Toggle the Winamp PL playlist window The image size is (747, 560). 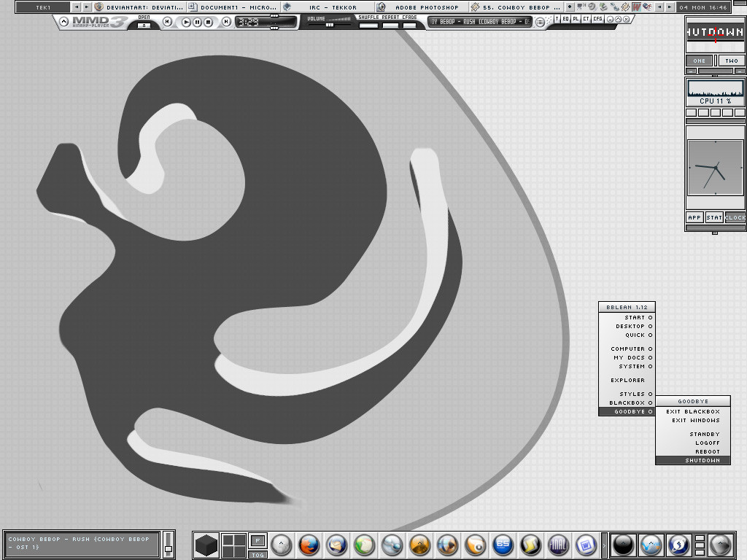[x=576, y=19]
